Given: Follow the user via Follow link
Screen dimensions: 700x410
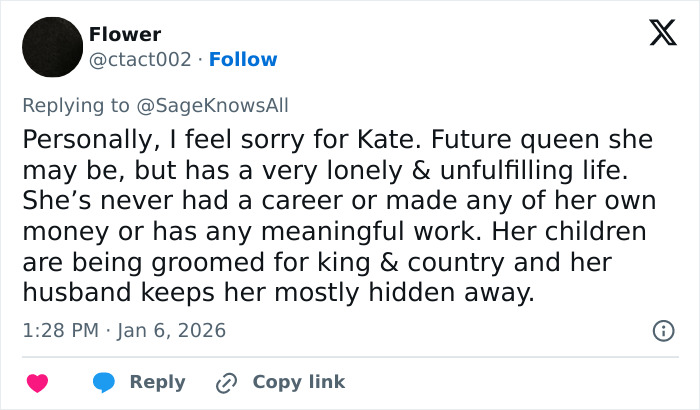Looking at the screenshot, I should (241, 59).
